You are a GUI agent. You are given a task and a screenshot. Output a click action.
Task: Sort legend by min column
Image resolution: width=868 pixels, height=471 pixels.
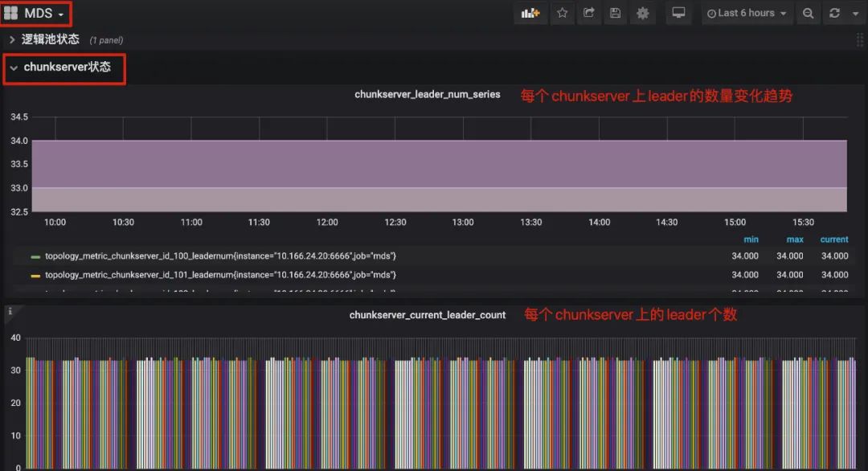(751, 239)
